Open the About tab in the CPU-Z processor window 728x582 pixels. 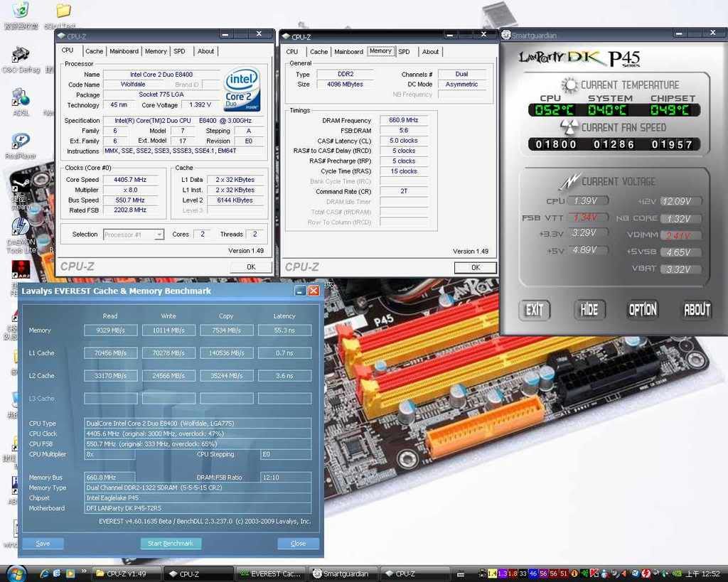[x=205, y=51]
